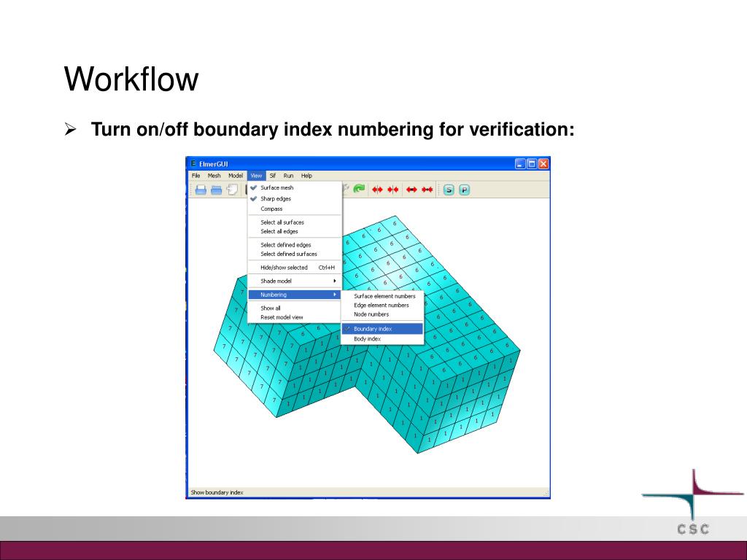The width and height of the screenshot is (747, 560).
Task: Open the Model menu in menu bar
Action: coord(236,176)
